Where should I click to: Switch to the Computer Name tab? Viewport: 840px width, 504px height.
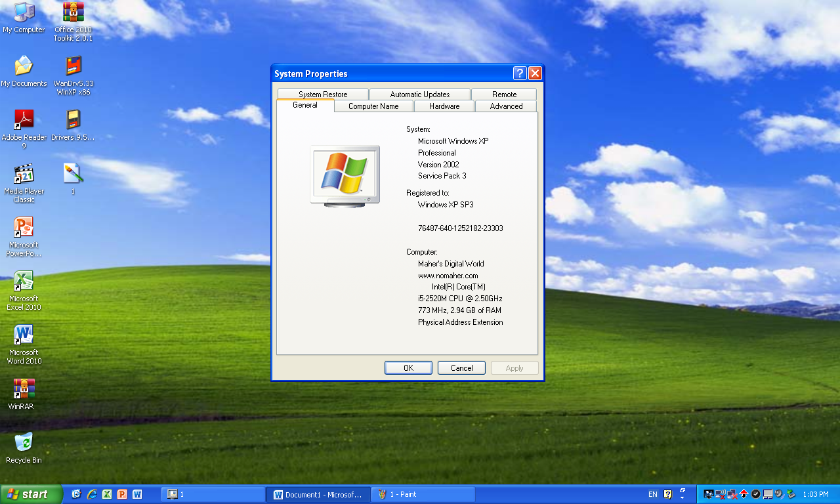373,106
